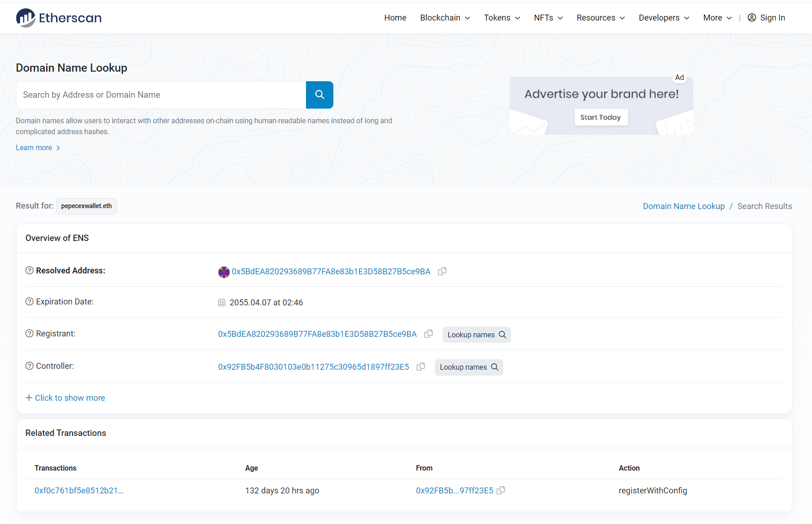This screenshot has height=524, width=812.
Task: Open the Controller address 0x92FB5b4F... link
Action: (314, 367)
